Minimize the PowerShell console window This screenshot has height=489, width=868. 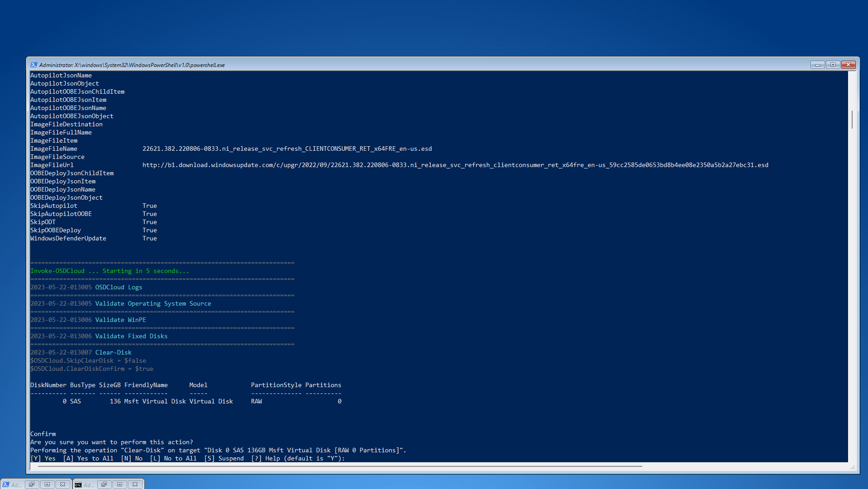817,65
